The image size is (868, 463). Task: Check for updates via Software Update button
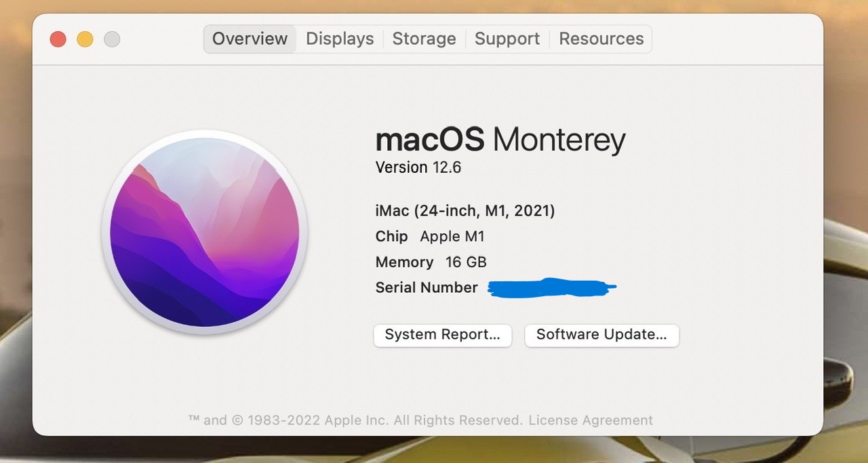click(x=601, y=334)
